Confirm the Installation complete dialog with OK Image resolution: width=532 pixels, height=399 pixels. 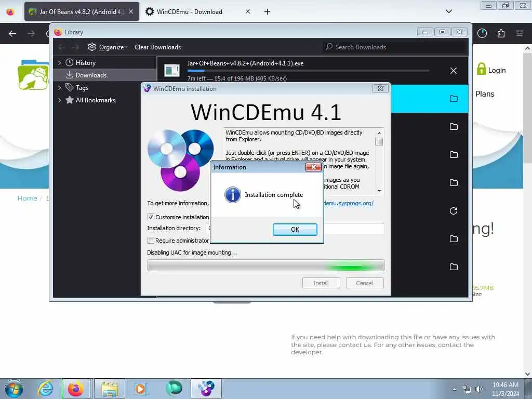coord(295,229)
